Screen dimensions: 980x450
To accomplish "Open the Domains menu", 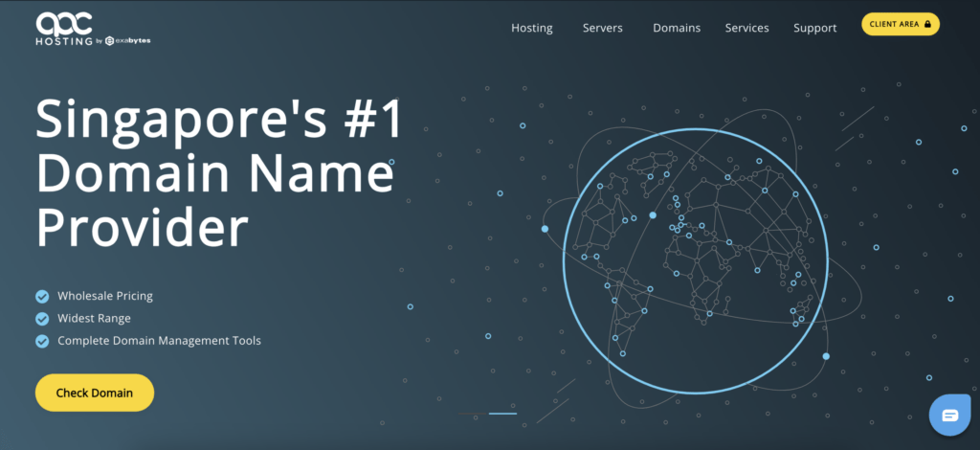I will click(677, 28).
